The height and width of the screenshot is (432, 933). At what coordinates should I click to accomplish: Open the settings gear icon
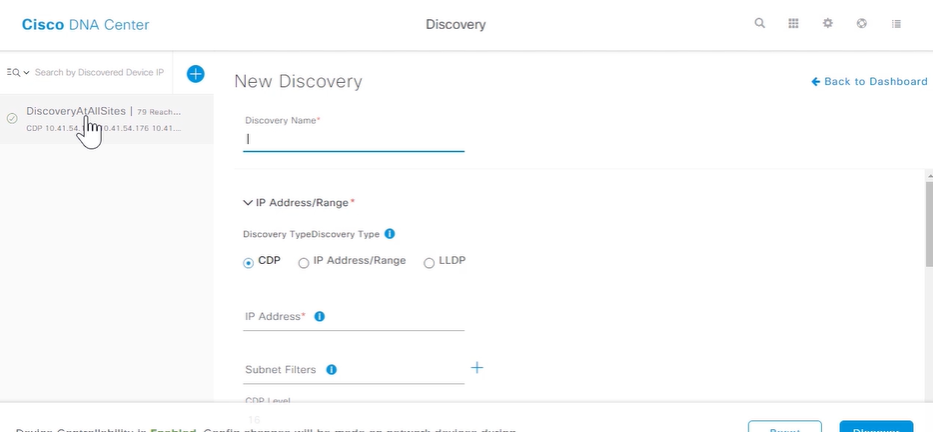coord(828,23)
